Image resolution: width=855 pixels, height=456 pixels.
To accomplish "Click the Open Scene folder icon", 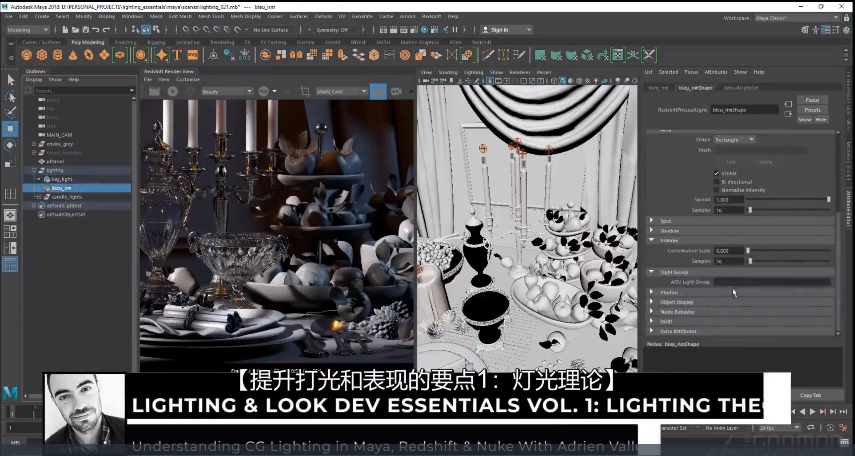I will (75, 30).
